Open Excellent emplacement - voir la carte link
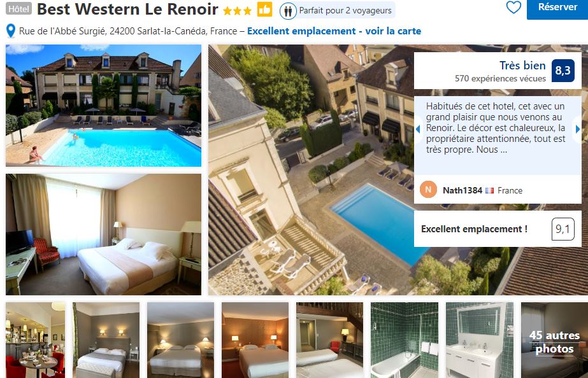The width and height of the screenshot is (588, 378). pyautogui.click(x=334, y=31)
